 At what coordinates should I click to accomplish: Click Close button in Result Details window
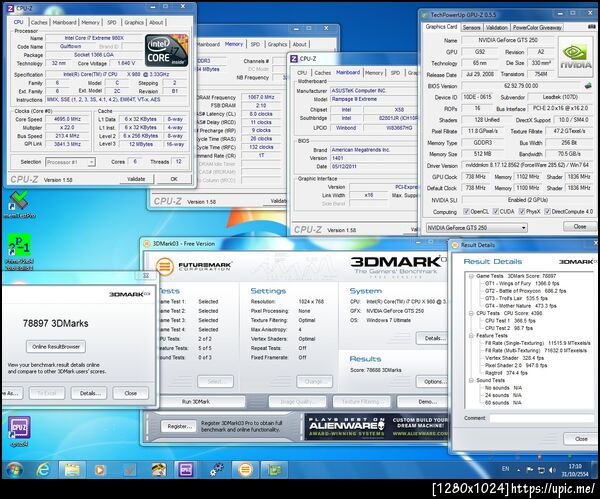(x=580, y=439)
